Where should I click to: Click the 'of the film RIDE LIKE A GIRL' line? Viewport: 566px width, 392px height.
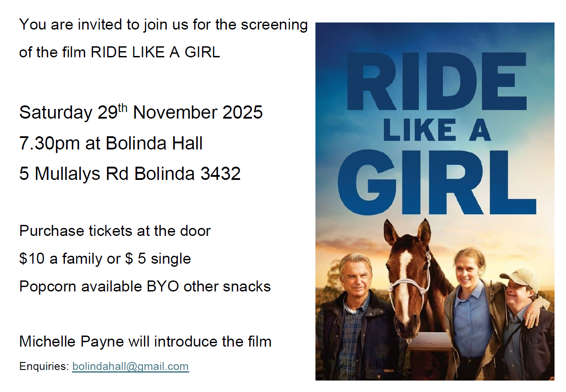click(119, 52)
